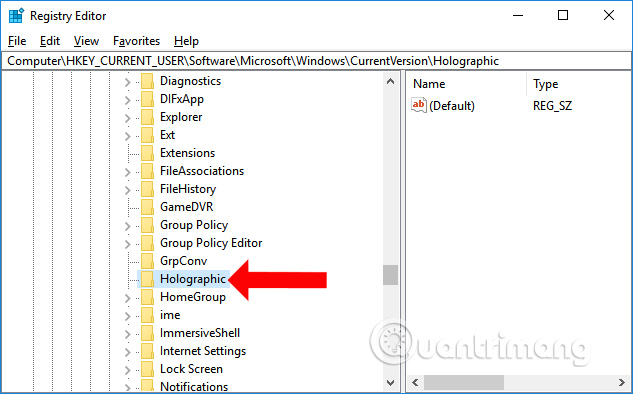Click the HomeGroup folder icon
The image size is (633, 394).
click(x=147, y=297)
